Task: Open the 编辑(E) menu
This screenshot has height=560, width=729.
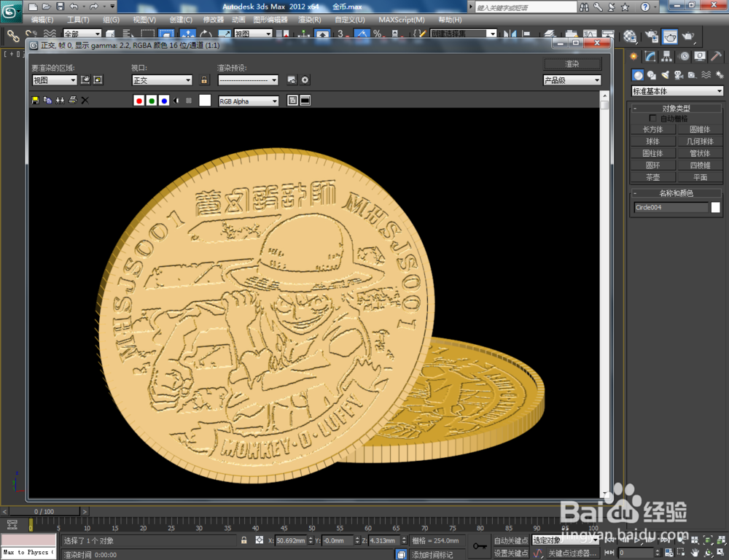Action: pyautogui.click(x=42, y=20)
